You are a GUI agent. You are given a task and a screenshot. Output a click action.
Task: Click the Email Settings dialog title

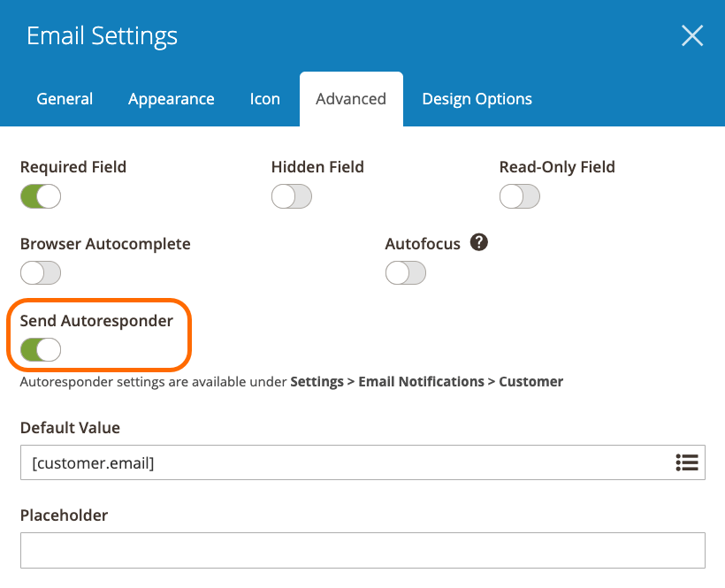click(101, 35)
